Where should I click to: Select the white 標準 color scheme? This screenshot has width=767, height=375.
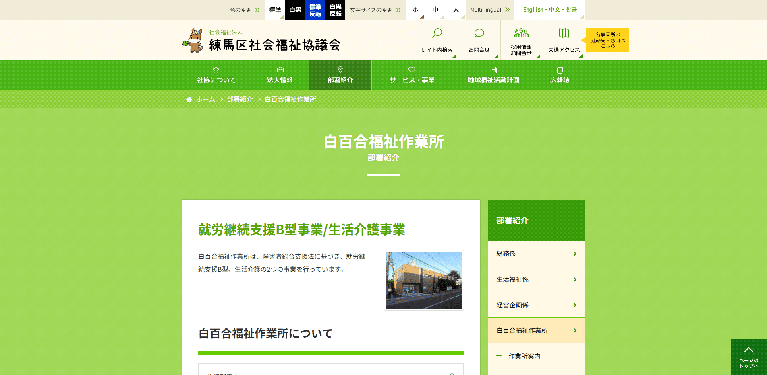[275, 10]
